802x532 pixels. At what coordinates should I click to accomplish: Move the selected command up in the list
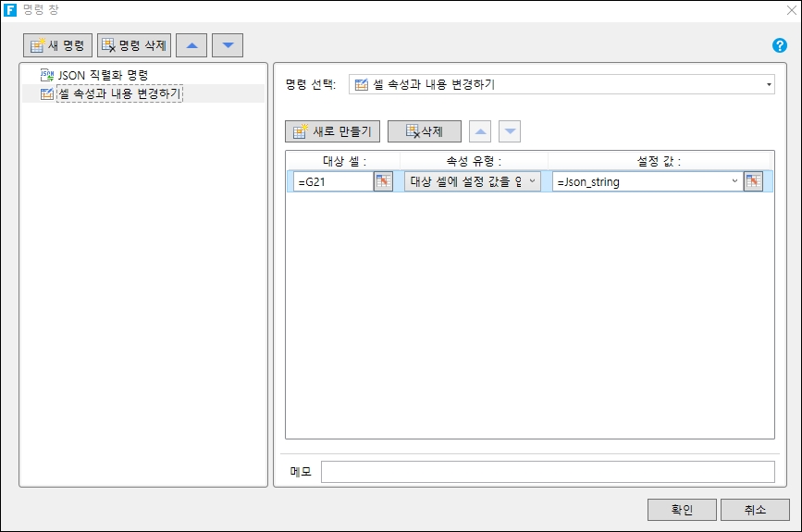click(x=191, y=45)
